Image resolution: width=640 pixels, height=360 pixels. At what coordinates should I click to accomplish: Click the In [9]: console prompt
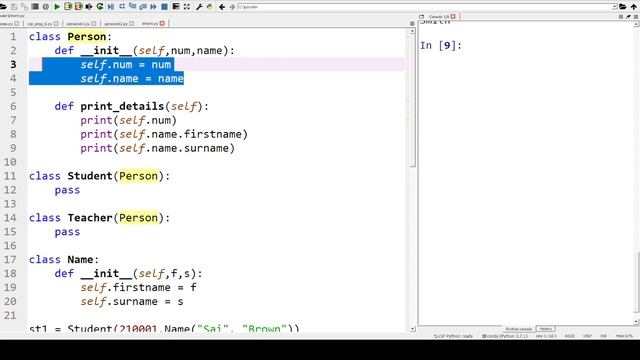coord(441,45)
